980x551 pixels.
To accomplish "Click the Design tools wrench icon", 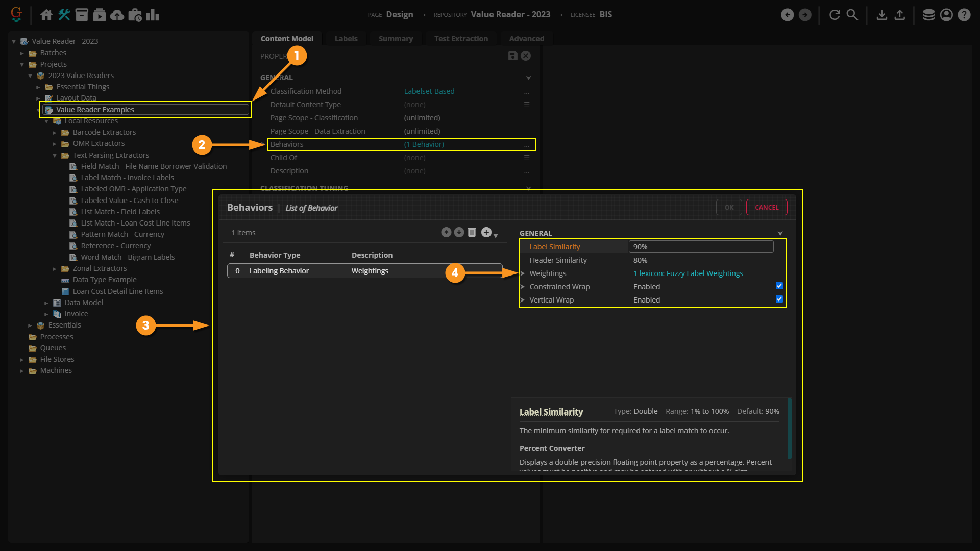I will (64, 15).
